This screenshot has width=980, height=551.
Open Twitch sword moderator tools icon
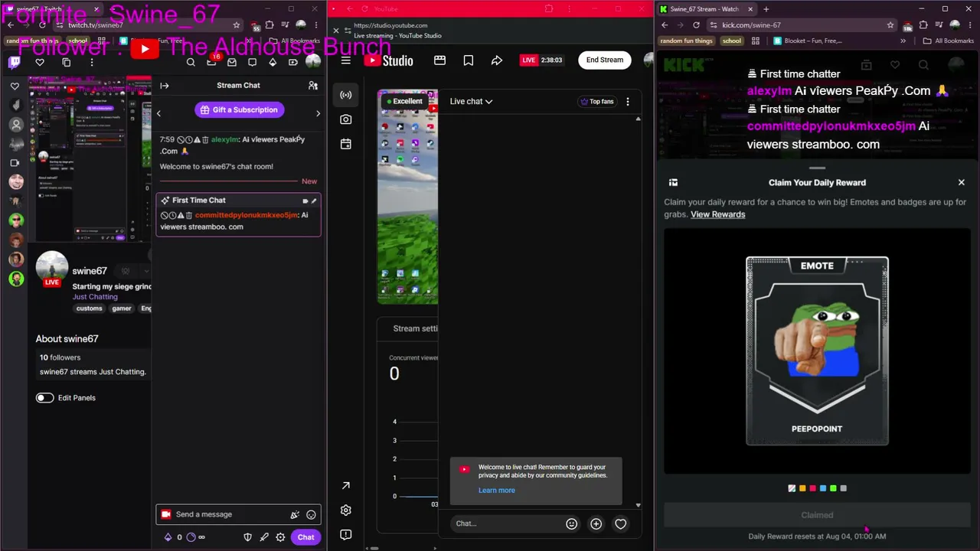click(x=264, y=537)
